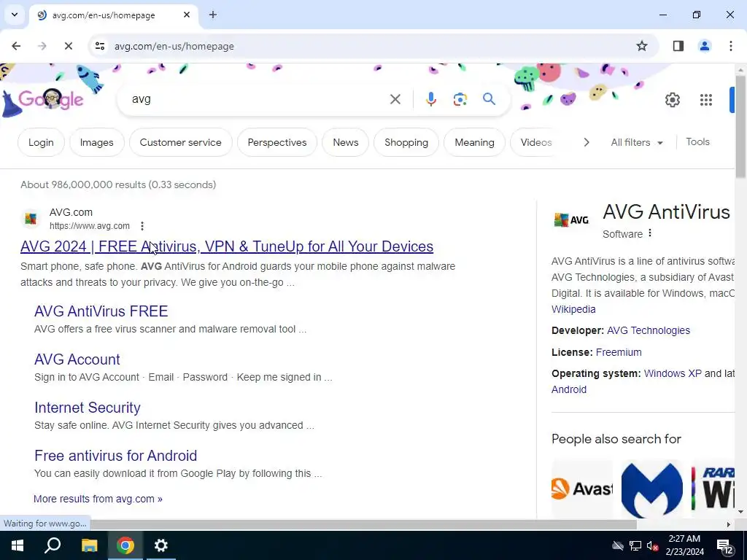The width and height of the screenshot is (747, 560).
Task: Select the Customer service filter chip
Action: (181, 142)
